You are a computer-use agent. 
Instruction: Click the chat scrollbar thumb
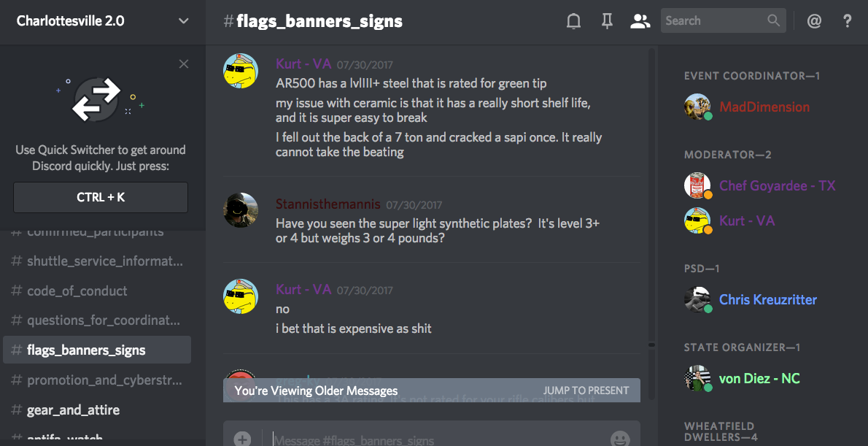[651, 345]
